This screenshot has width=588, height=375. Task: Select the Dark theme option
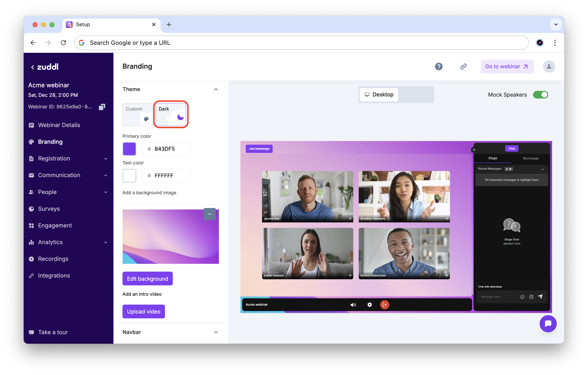(171, 114)
